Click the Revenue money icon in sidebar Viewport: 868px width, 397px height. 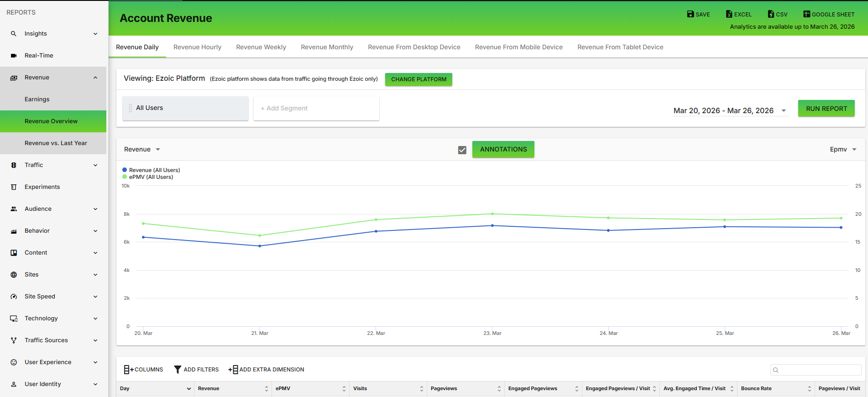pyautogui.click(x=14, y=78)
